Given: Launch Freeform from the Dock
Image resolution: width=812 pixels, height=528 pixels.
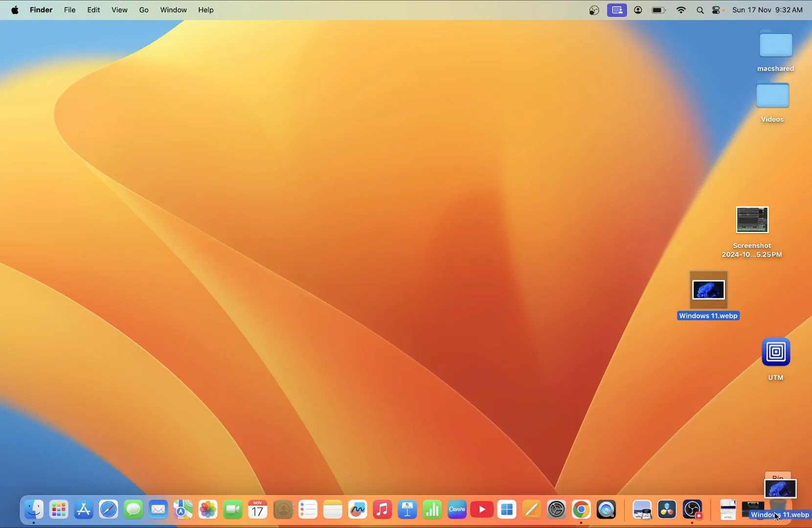Looking at the screenshot, I should tap(358, 510).
